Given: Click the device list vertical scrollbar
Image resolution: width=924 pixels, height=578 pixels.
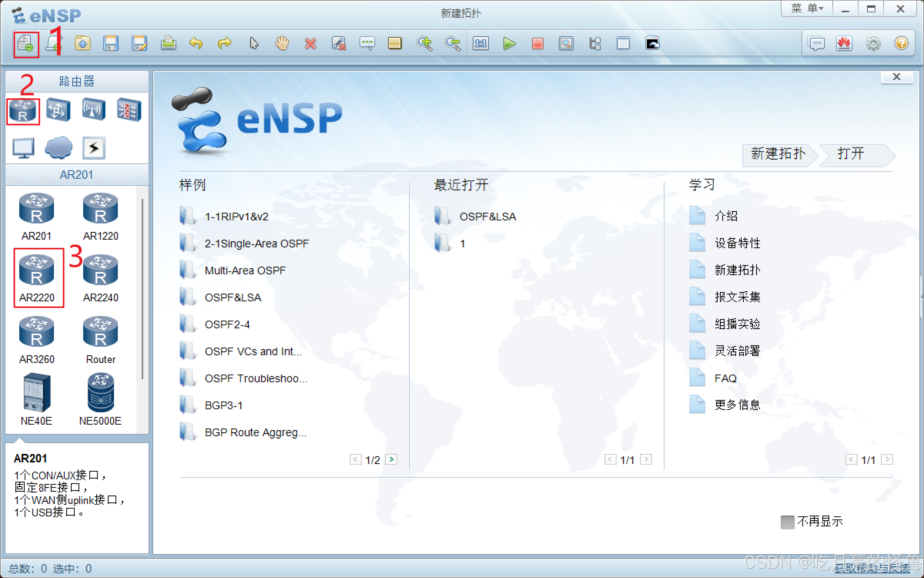Looking at the screenshot, I should tap(142, 289).
